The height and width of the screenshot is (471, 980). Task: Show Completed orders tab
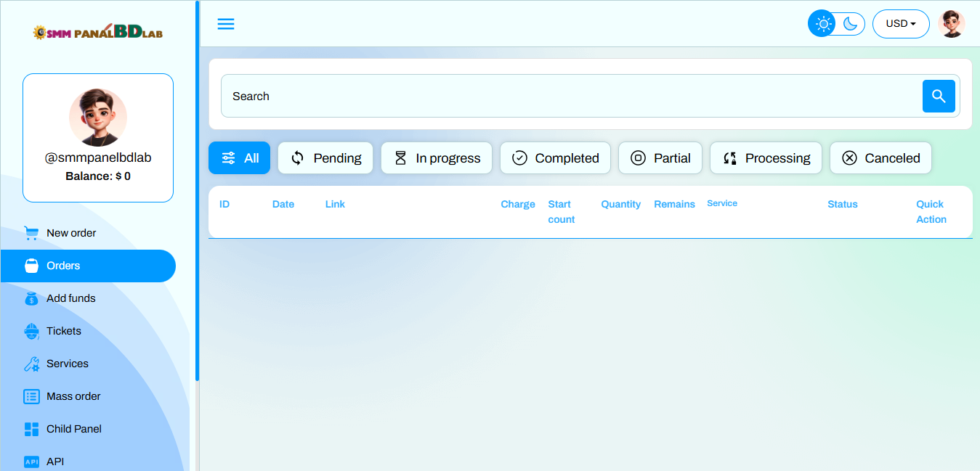556,158
